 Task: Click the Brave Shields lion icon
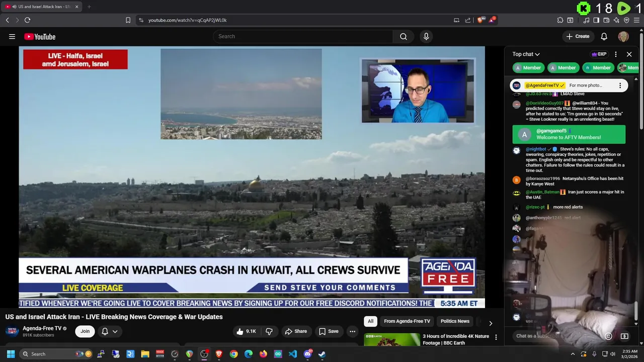[x=480, y=20]
